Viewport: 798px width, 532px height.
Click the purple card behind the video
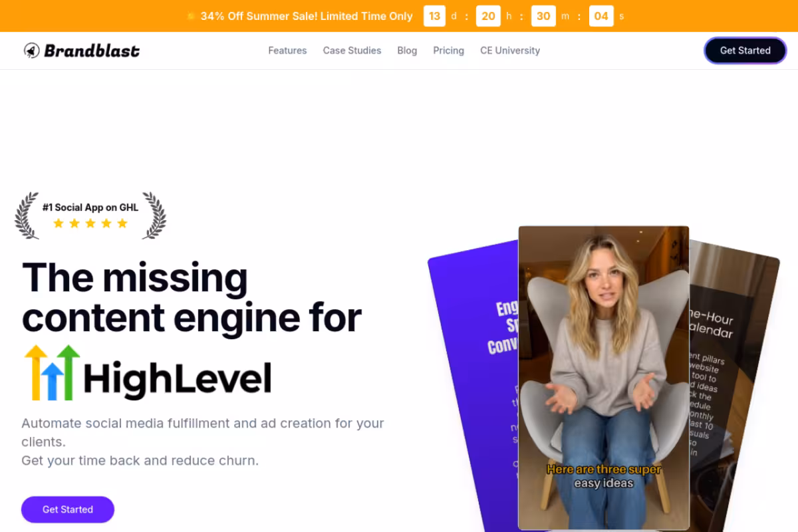coord(473,386)
